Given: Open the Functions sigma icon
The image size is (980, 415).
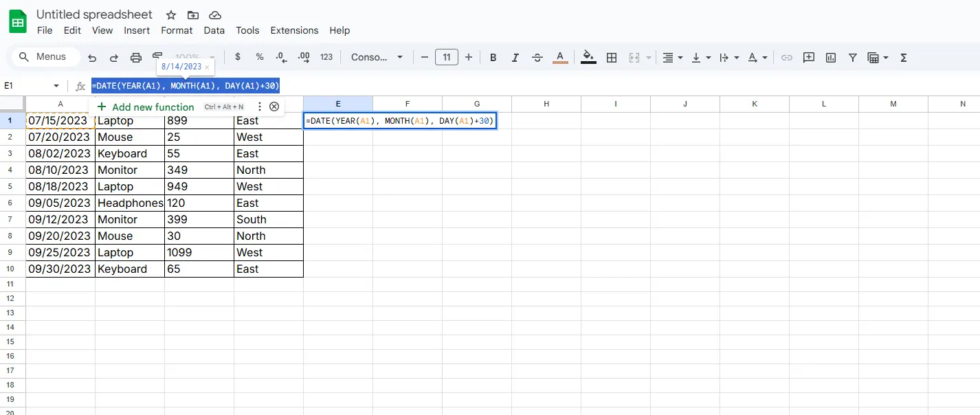Looking at the screenshot, I should [x=904, y=58].
